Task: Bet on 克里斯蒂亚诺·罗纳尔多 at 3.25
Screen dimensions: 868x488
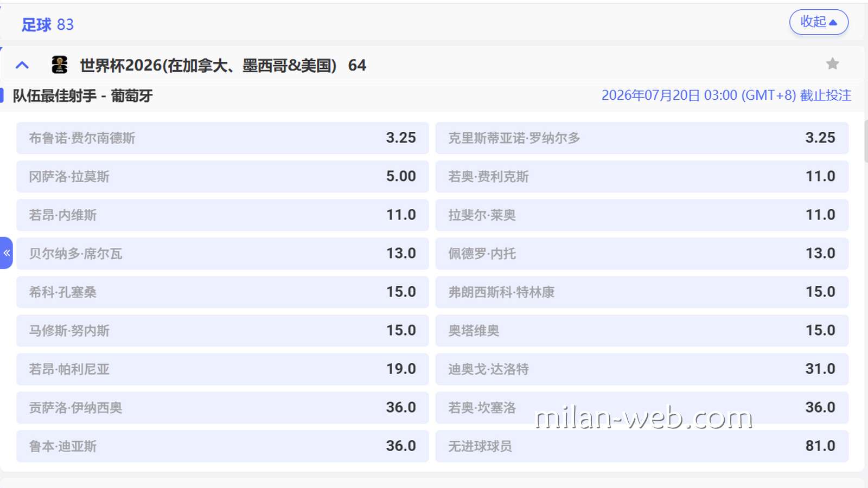Action: [642, 138]
